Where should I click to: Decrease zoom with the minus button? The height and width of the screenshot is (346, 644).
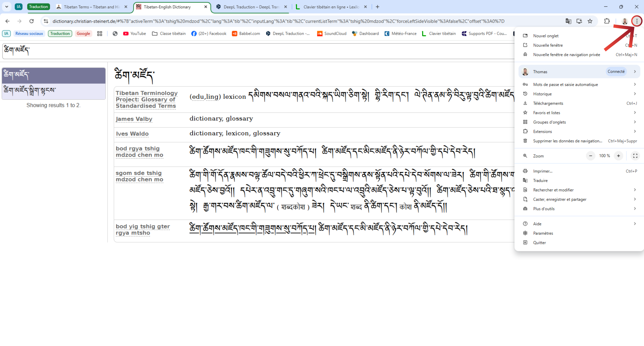tap(591, 156)
